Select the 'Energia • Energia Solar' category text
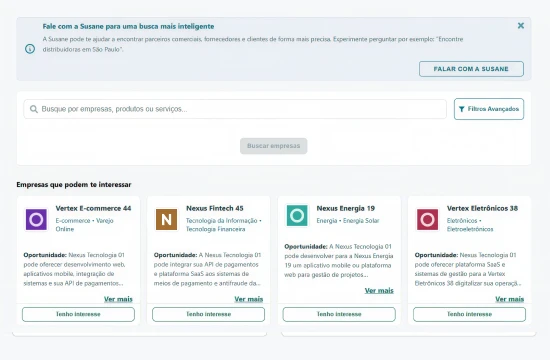The width and height of the screenshot is (550, 360). click(x=348, y=221)
